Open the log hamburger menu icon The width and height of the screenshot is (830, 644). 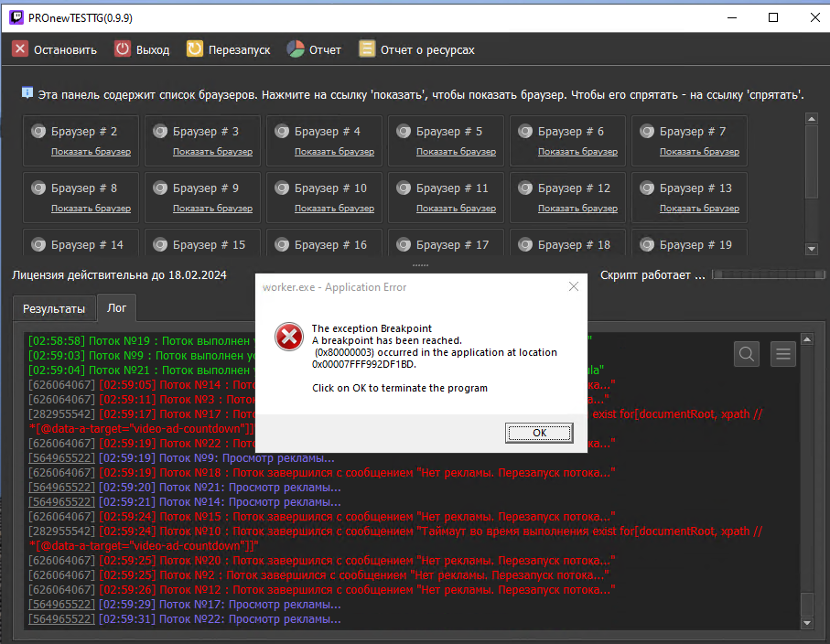(782, 354)
